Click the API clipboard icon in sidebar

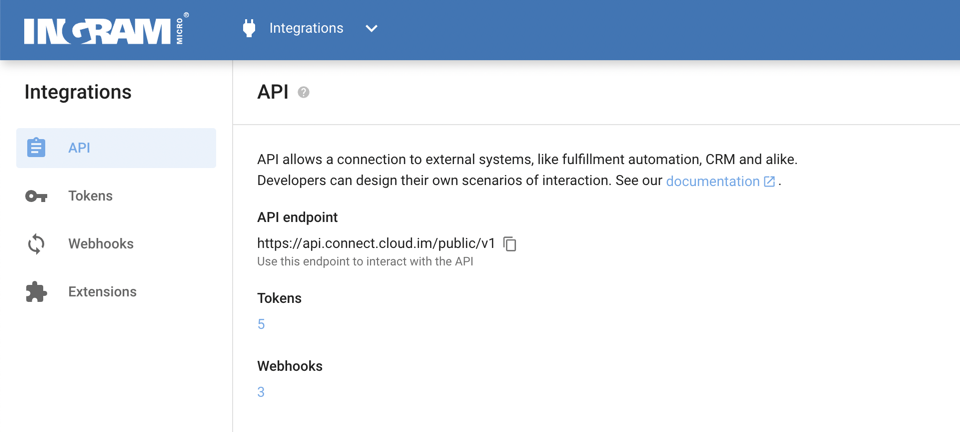[36, 147]
